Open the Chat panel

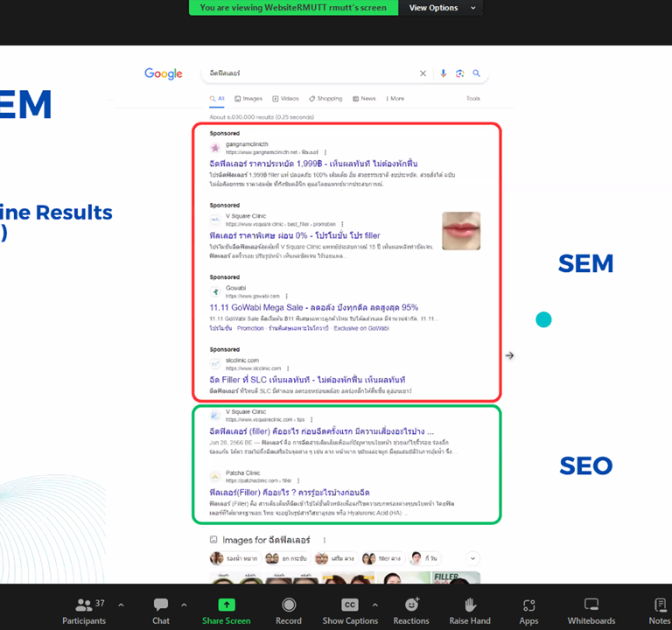click(x=161, y=612)
